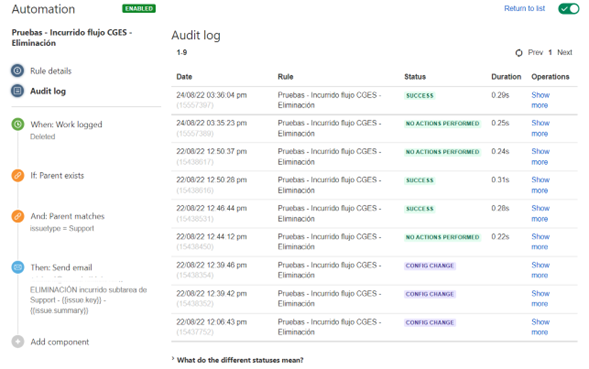Click Add component label
The image size is (589, 369).
(x=60, y=342)
